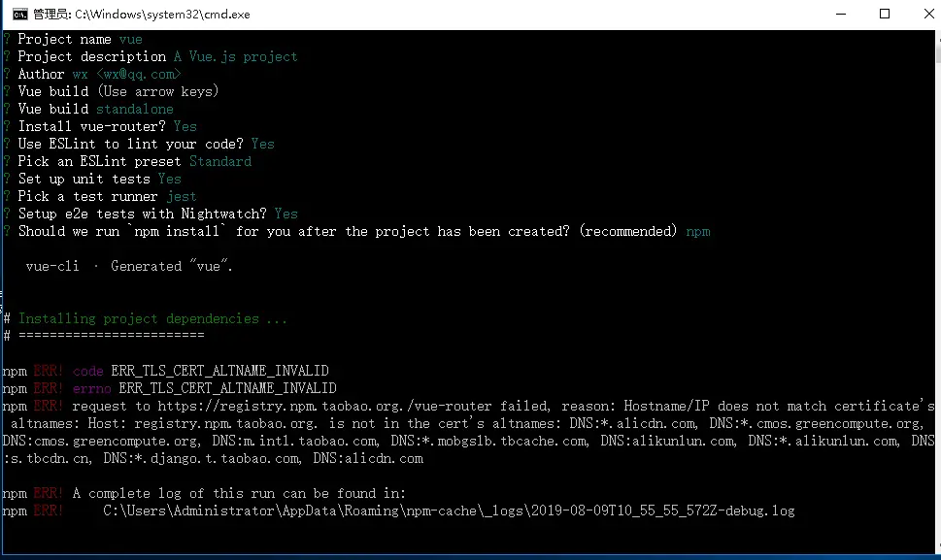The image size is (941, 560).
Task: Click the 'Project name vue' prompt line
Action: (80, 39)
